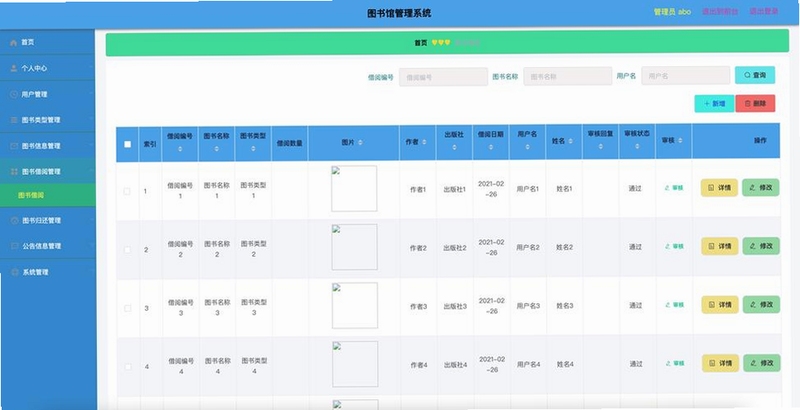The width and height of the screenshot is (800, 410).
Task: Open 详情 for row 1
Action: click(x=719, y=188)
